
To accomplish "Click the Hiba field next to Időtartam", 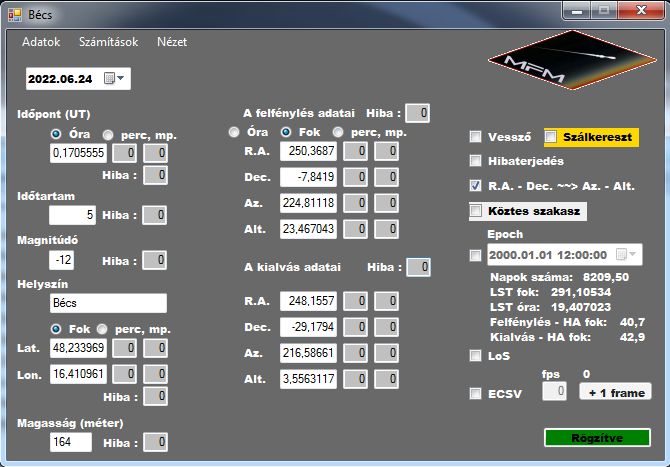I will click(x=155, y=215).
